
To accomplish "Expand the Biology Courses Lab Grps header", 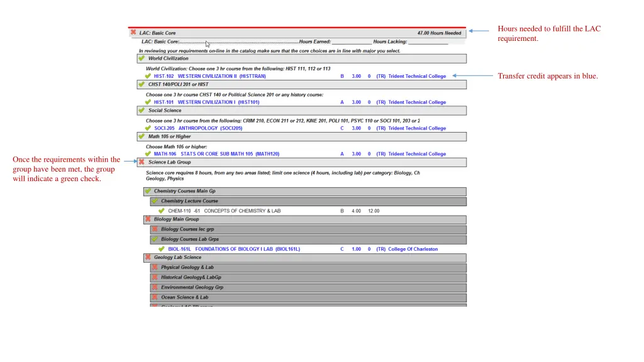I will [308, 239].
